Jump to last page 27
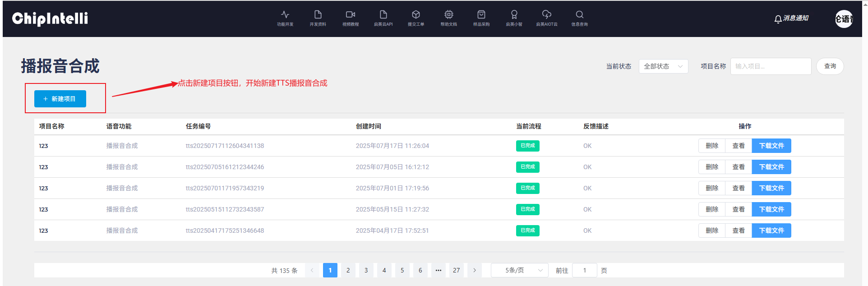 click(456, 270)
